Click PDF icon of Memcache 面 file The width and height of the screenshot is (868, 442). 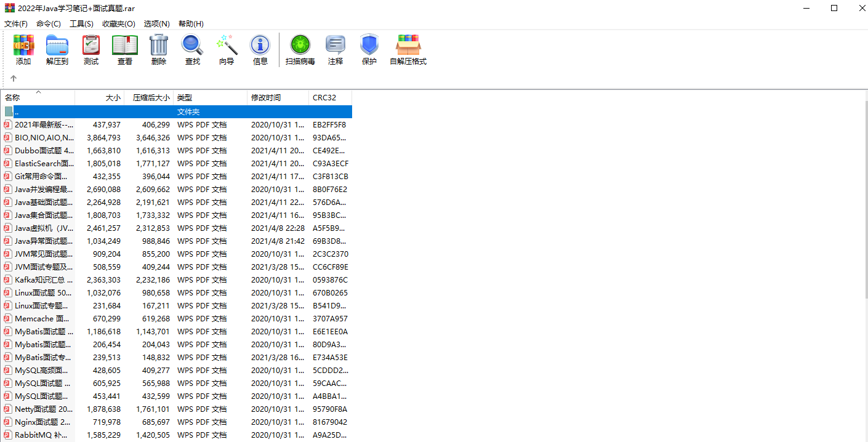[7, 318]
